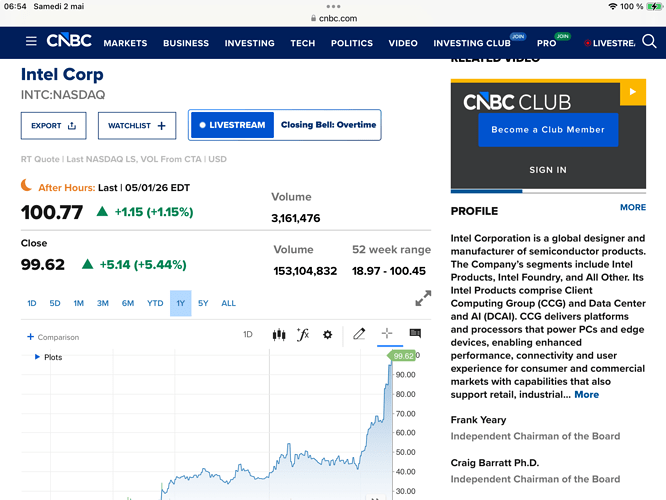
Task: Open chart settings gear icon
Action: tap(327, 335)
